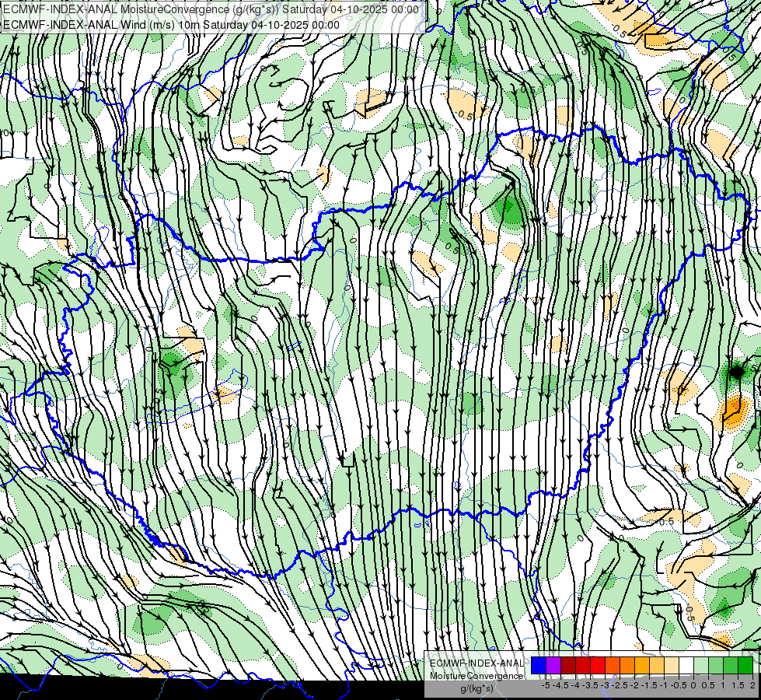This screenshot has height=700, width=761.
Task: Select the bright red swatch between -3.5 and -3
Action: 598,666
